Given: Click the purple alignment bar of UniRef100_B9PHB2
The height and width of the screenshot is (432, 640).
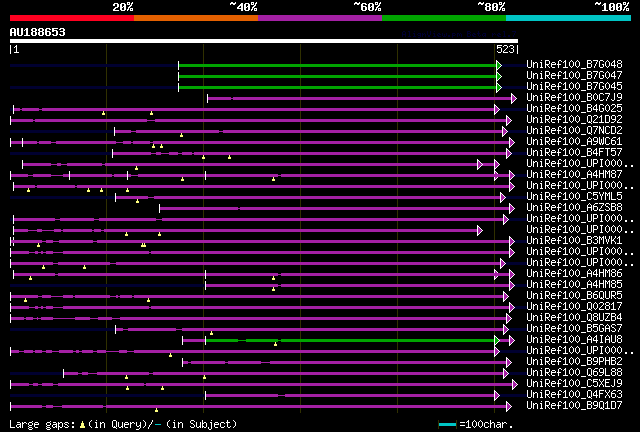Looking at the screenshot, I should [x=345, y=363].
